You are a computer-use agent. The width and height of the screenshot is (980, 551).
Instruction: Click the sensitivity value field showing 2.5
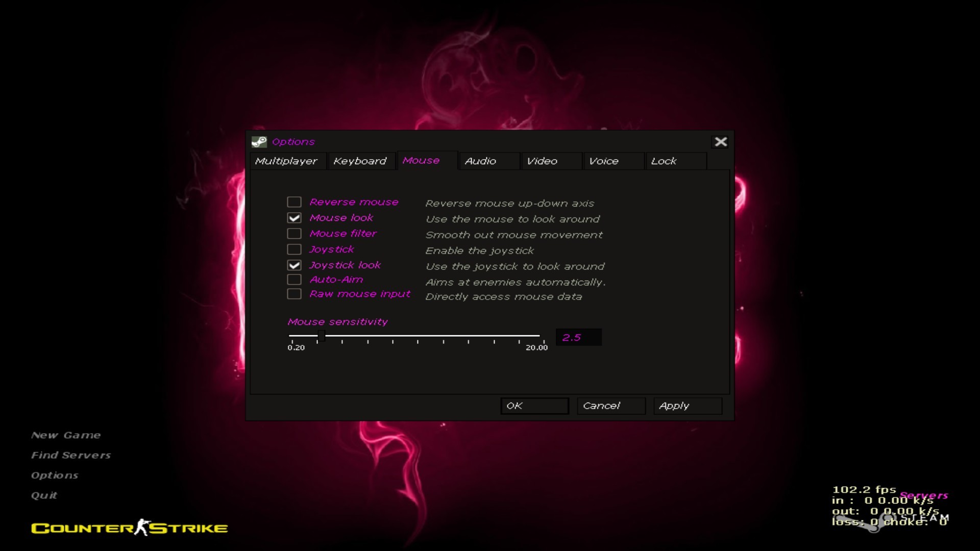click(x=578, y=338)
